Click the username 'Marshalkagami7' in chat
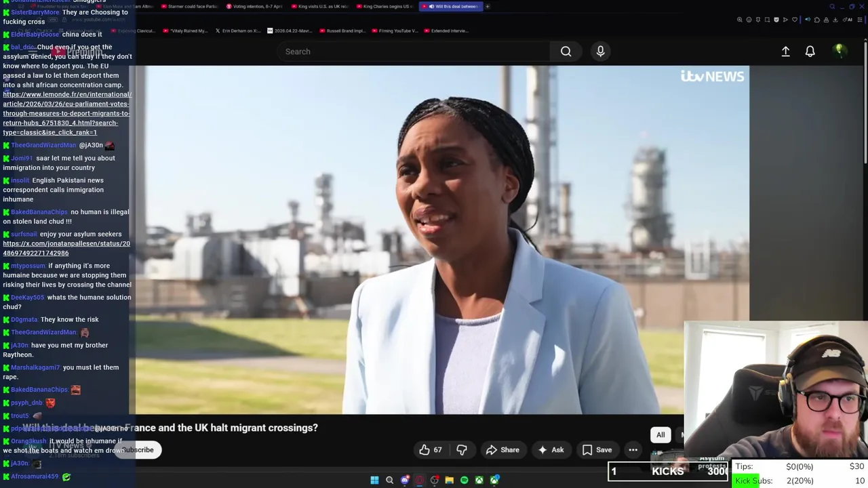The image size is (868, 488). (35, 367)
